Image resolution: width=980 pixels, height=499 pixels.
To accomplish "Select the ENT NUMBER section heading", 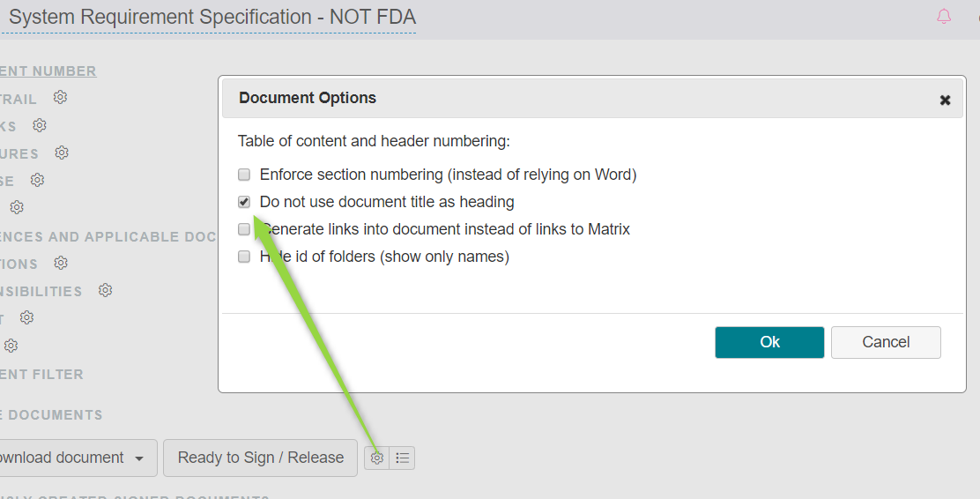I will pyautogui.click(x=48, y=71).
